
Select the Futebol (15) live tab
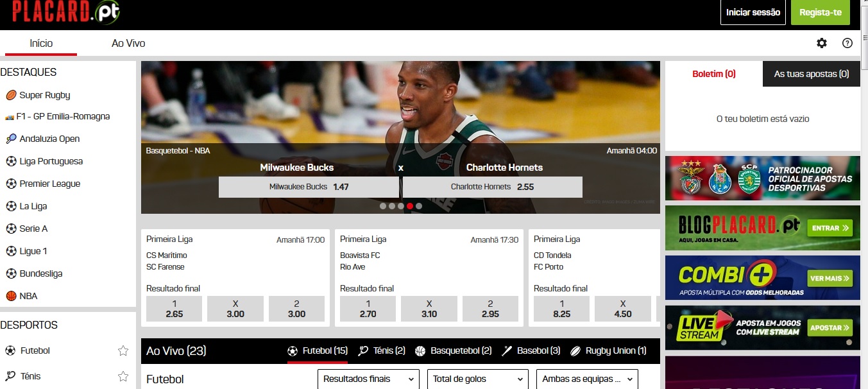(x=318, y=351)
